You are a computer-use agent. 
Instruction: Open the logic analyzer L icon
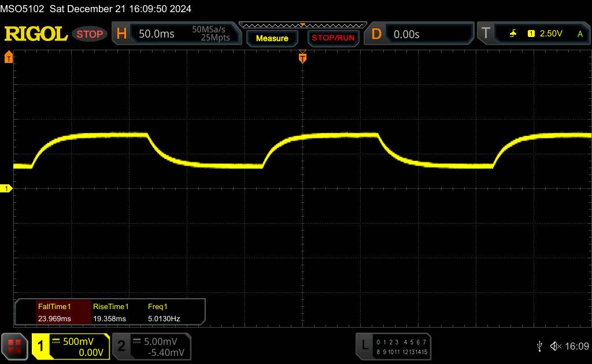point(364,346)
